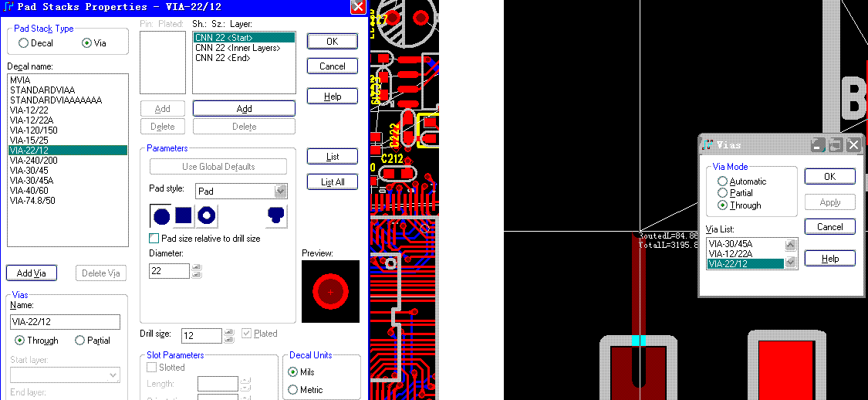Viewport: 868px width, 400px height.
Task: Select CNN 22 <Start> layer row
Action: click(x=244, y=38)
